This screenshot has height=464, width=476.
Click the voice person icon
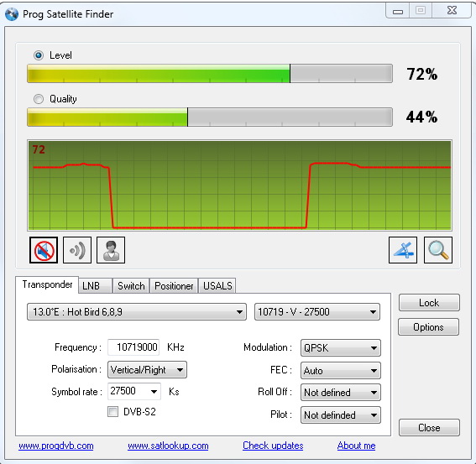click(111, 250)
